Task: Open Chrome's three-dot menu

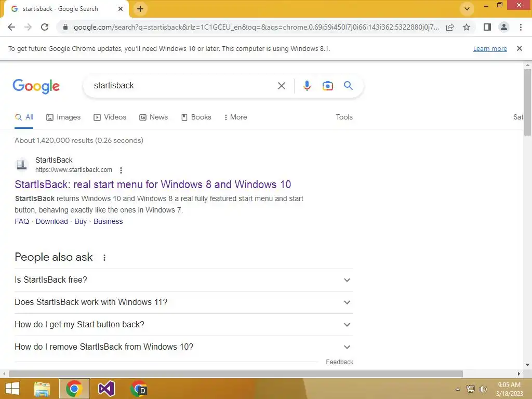Action: tap(521, 27)
